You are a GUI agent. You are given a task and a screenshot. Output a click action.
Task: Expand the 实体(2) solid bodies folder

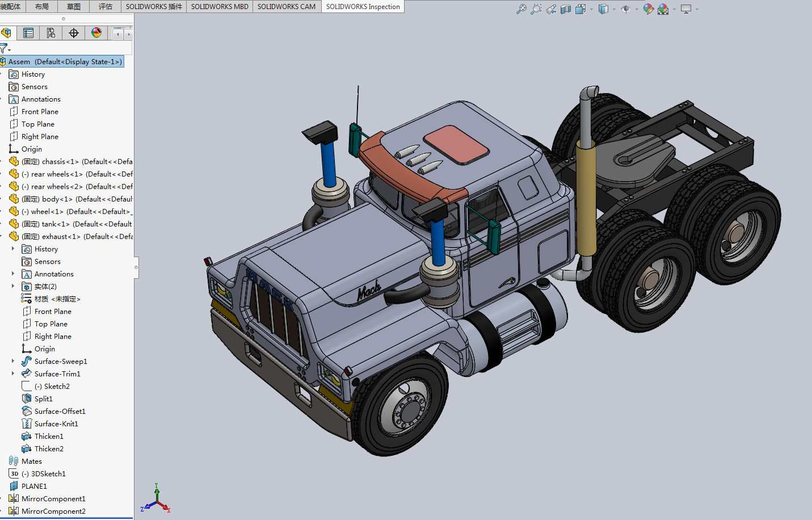click(x=13, y=286)
